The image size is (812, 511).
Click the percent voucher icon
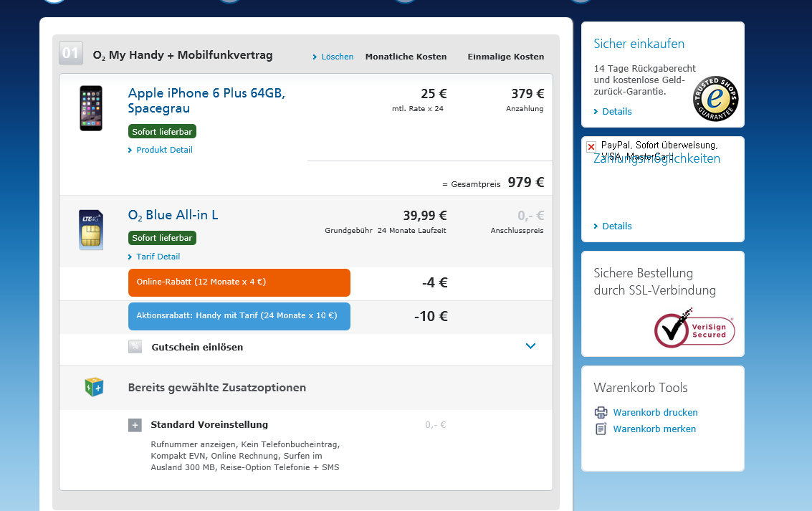135,347
